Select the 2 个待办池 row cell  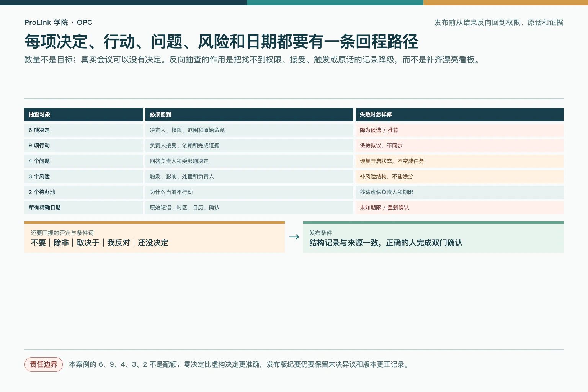84,192
